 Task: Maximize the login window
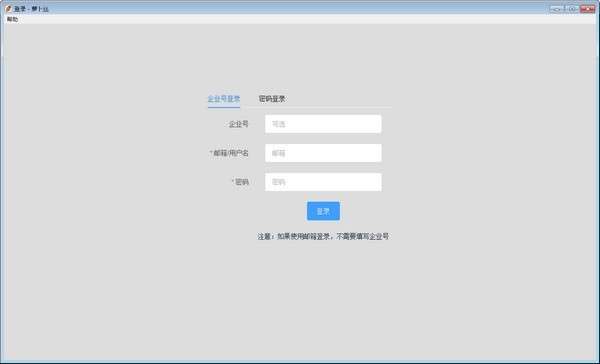[x=572, y=8]
